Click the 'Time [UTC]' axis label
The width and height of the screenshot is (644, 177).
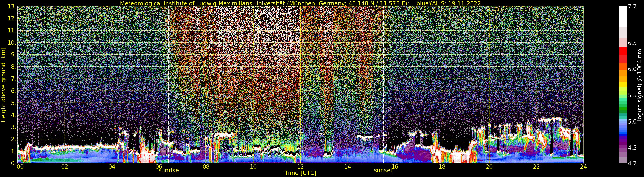(x=300, y=173)
